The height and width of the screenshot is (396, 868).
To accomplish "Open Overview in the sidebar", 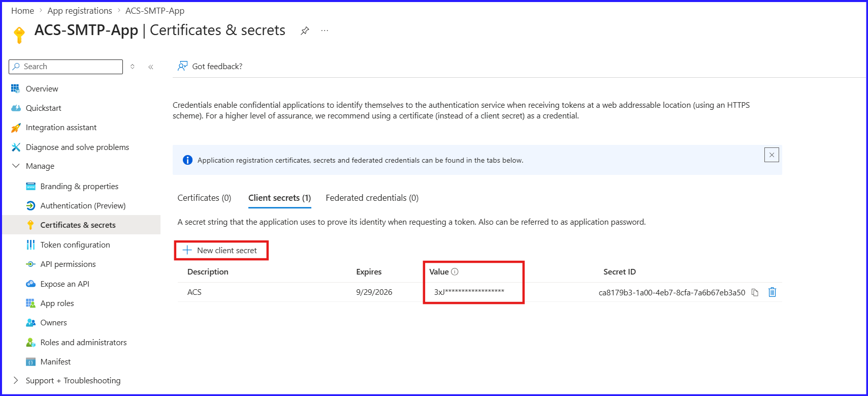I will click(42, 89).
